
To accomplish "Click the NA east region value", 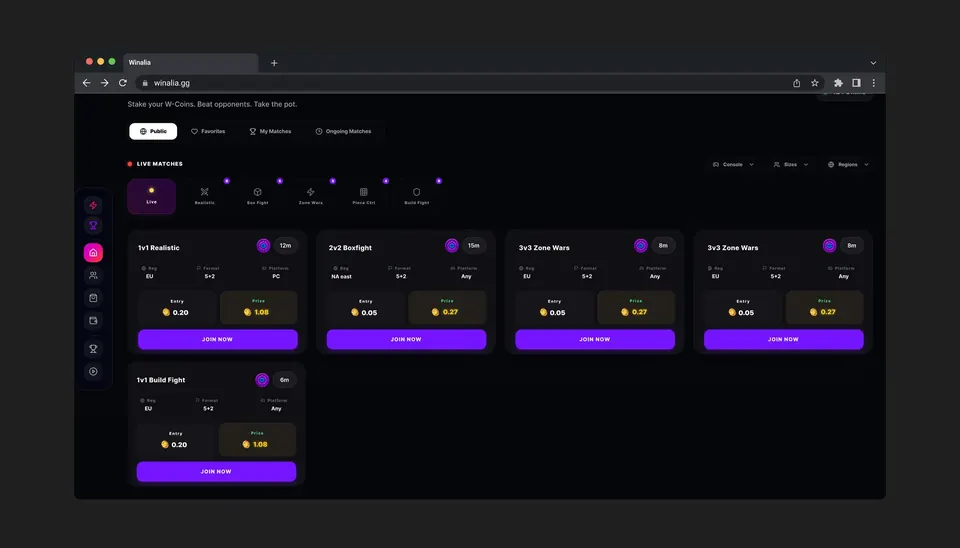I will click(342, 276).
